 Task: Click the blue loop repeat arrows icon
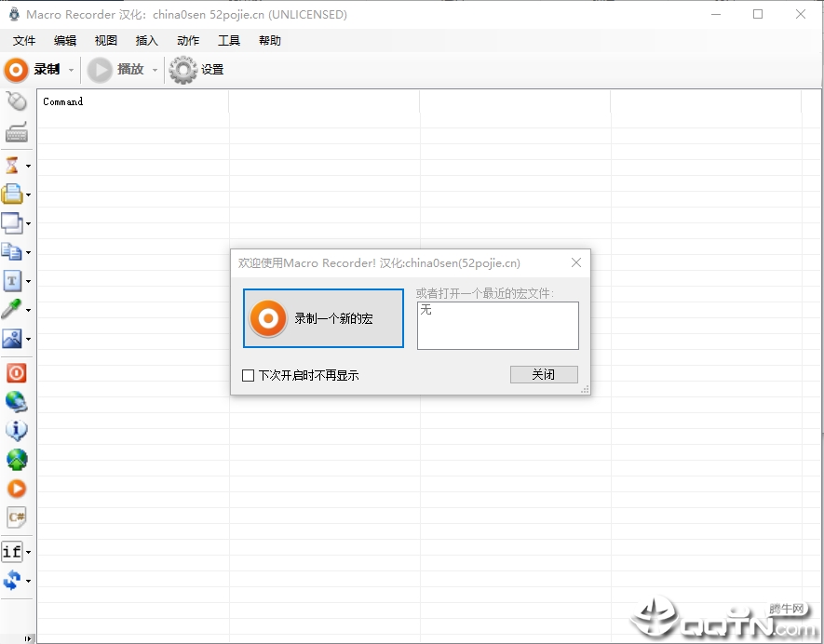[x=12, y=581]
